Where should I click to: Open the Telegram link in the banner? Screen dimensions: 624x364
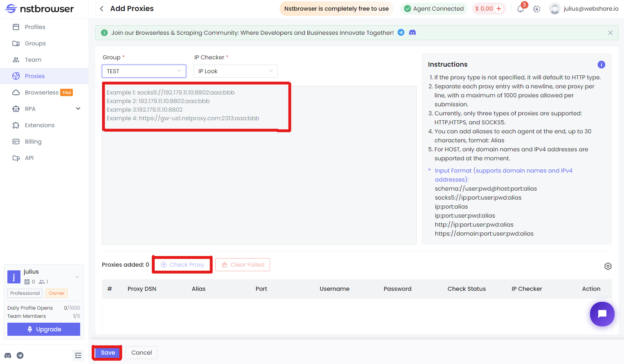[x=401, y=32]
